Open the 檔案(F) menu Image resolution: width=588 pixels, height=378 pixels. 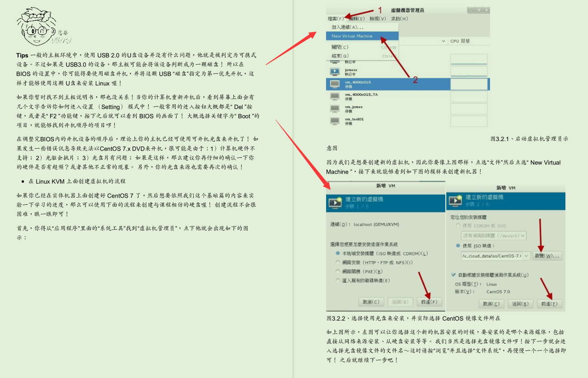click(x=336, y=19)
